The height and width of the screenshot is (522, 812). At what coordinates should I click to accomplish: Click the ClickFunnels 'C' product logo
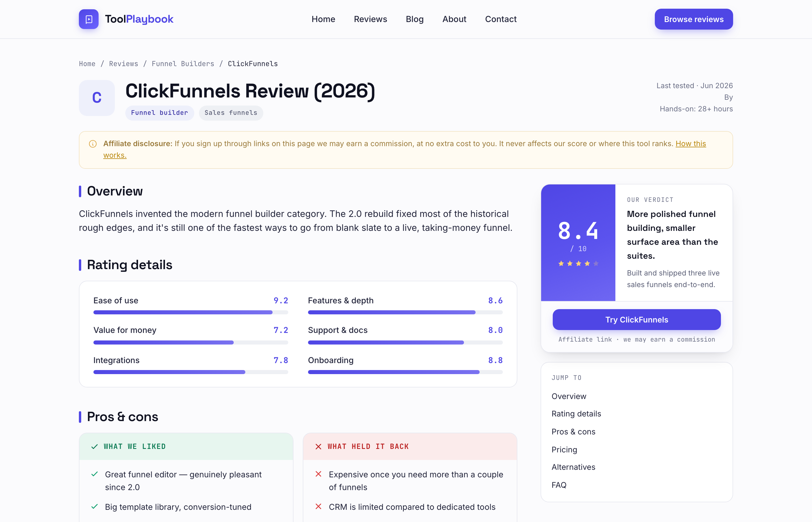click(97, 98)
